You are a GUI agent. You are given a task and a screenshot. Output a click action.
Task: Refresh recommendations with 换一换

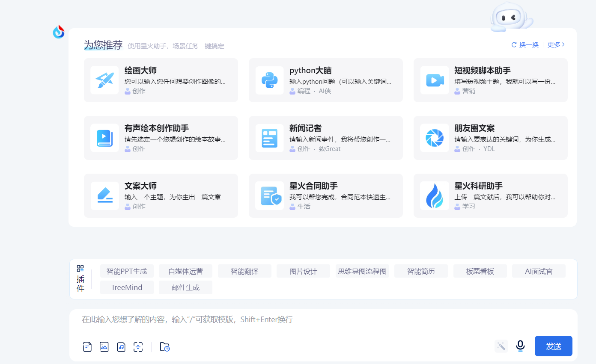(525, 44)
